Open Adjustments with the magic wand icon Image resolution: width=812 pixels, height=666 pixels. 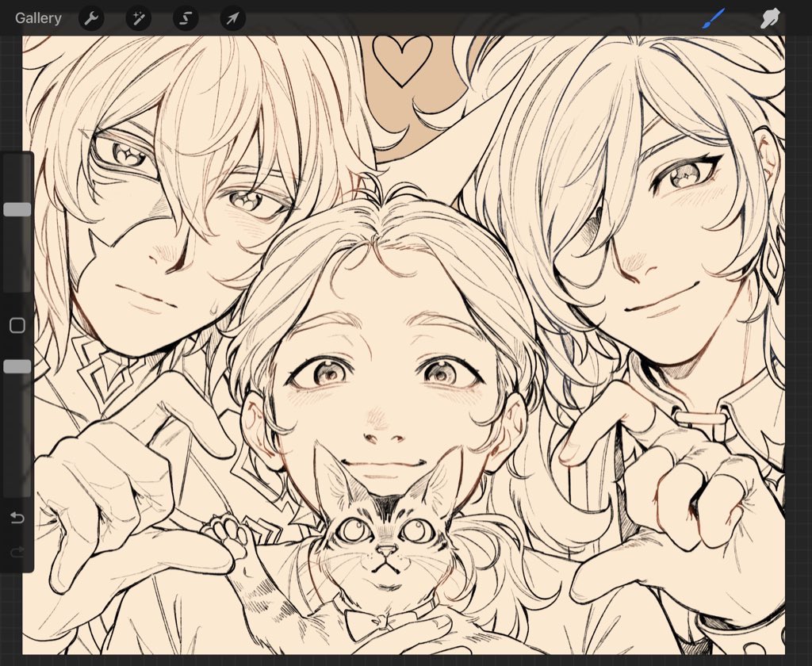138,17
